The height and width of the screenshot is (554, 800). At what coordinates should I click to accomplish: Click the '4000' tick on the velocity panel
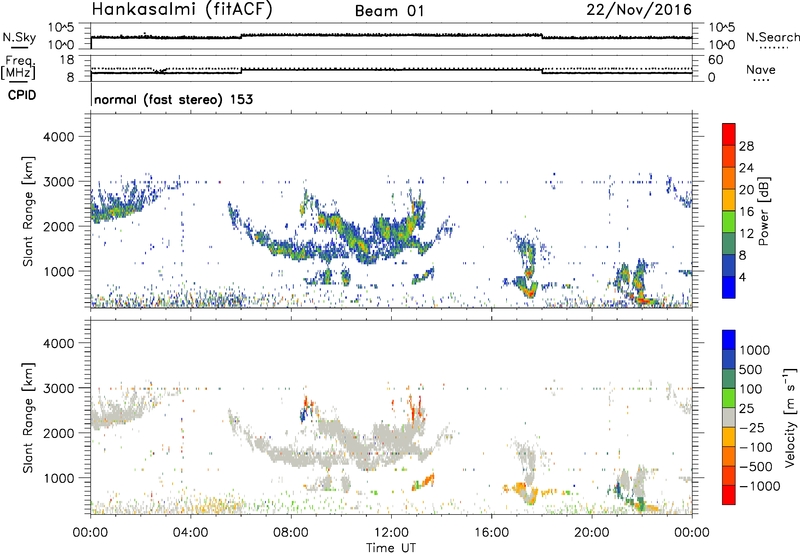pos(58,344)
